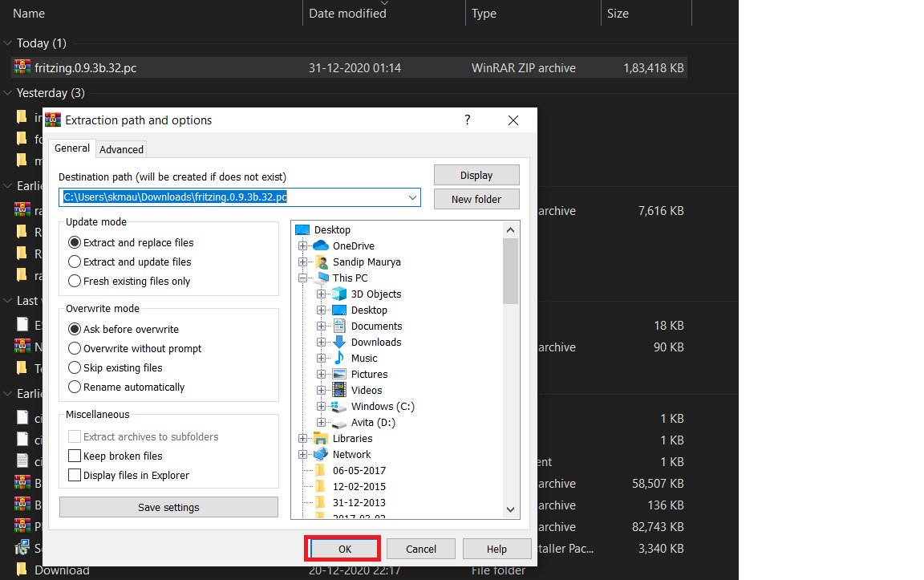
Task: Choose Rename automatically option
Action: click(126, 387)
